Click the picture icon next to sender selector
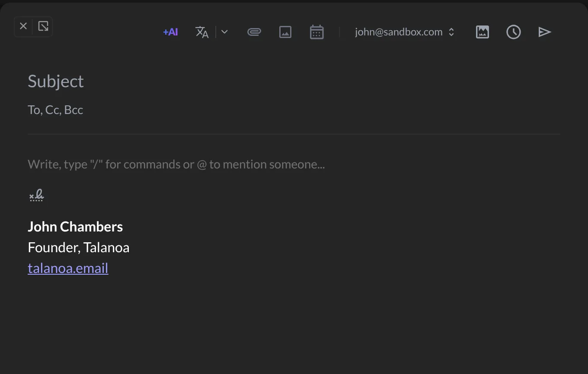588x374 pixels. pos(483,32)
